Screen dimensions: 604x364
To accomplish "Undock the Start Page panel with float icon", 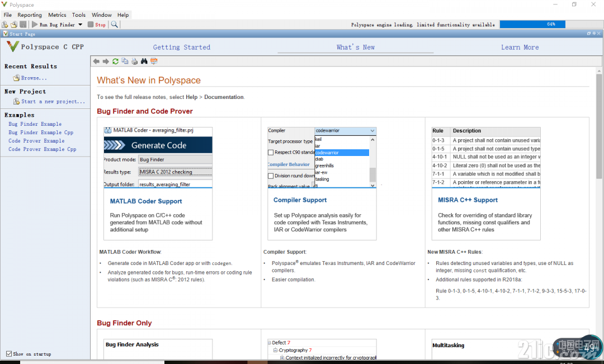I will coord(588,34).
